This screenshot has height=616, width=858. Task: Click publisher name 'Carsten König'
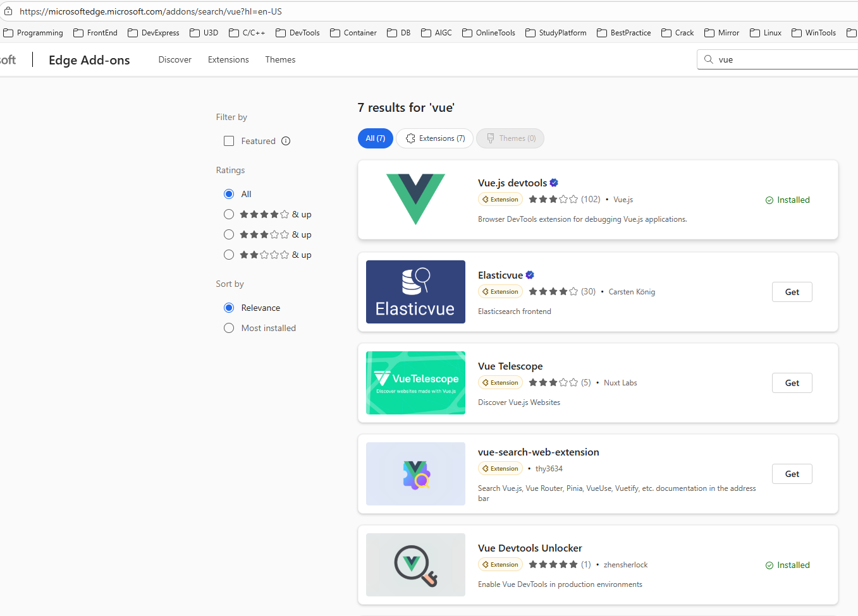click(x=632, y=291)
